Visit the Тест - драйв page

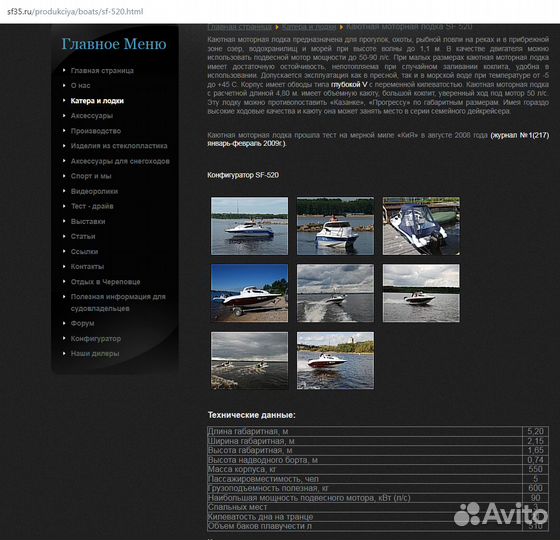tap(92, 206)
